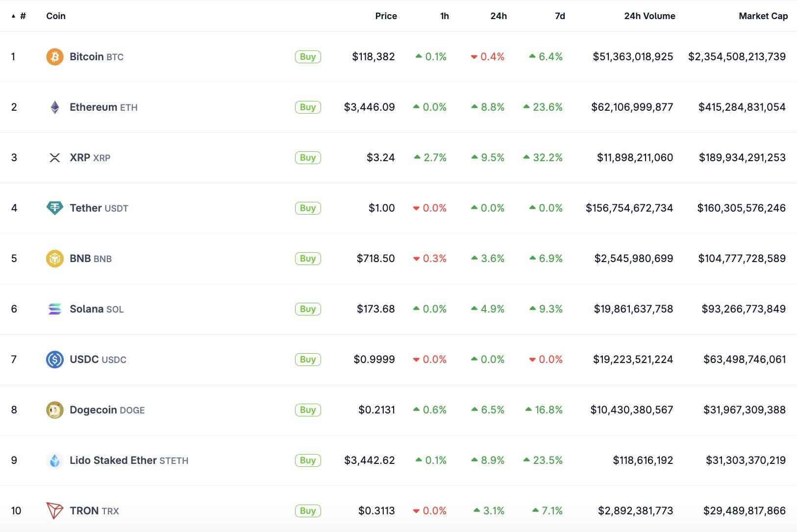Click XRP 1h change 2.7%
The height and width of the screenshot is (532, 797).
click(430, 158)
